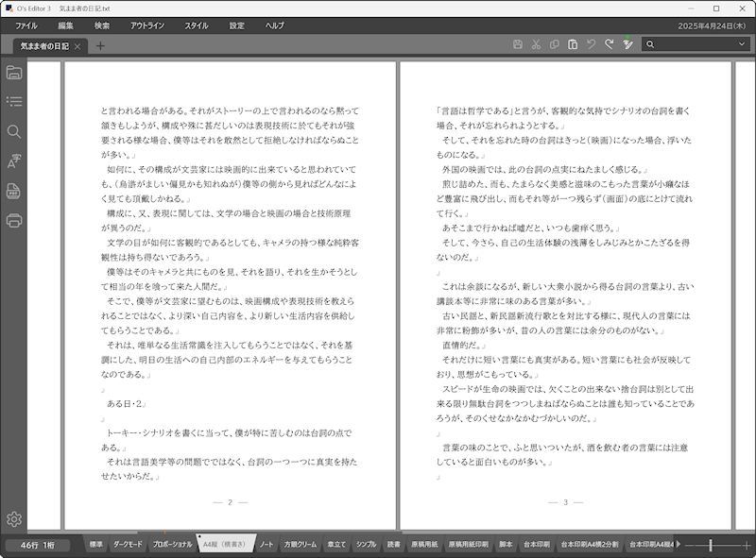This screenshot has height=558, width=756.
Task: Click the save disk toolbar icon
Action: [x=517, y=44]
